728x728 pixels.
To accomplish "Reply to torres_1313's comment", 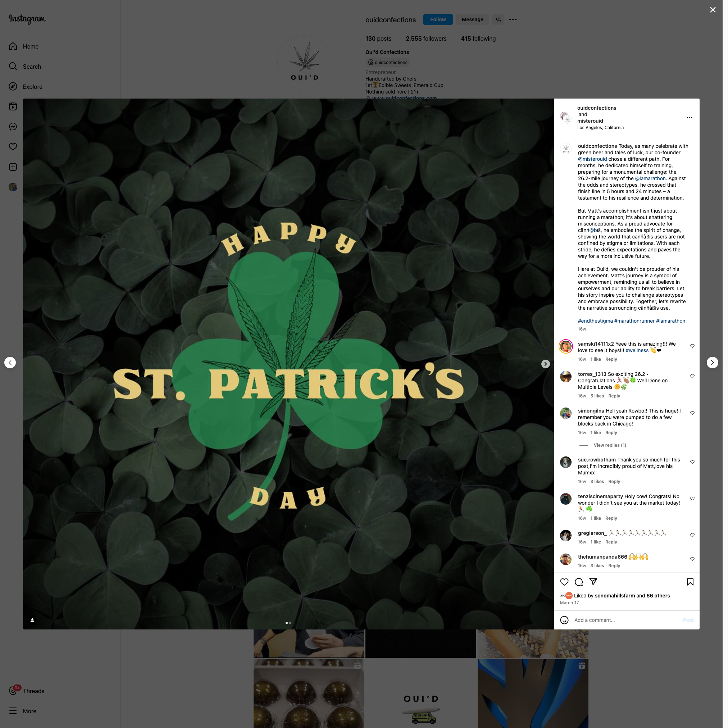I will tap(614, 396).
